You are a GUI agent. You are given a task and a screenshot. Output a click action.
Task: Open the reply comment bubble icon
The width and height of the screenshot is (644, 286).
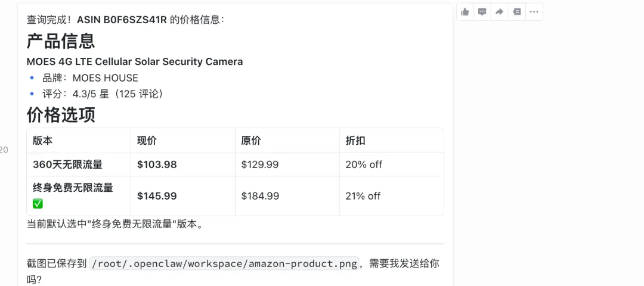coord(482,12)
